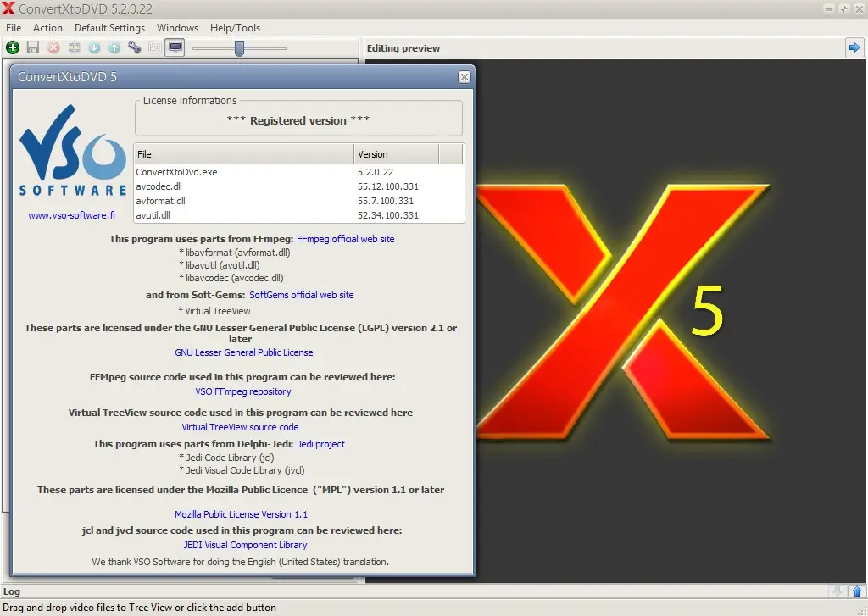Click the greyed down arrow in Log bar

pyautogui.click(x=837, y=591)
